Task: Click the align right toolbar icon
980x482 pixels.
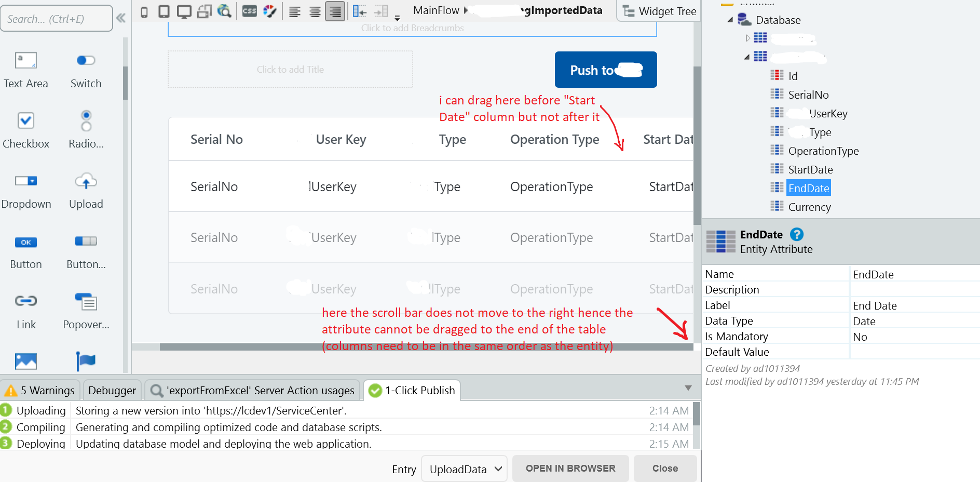Action: coord(335,11)
